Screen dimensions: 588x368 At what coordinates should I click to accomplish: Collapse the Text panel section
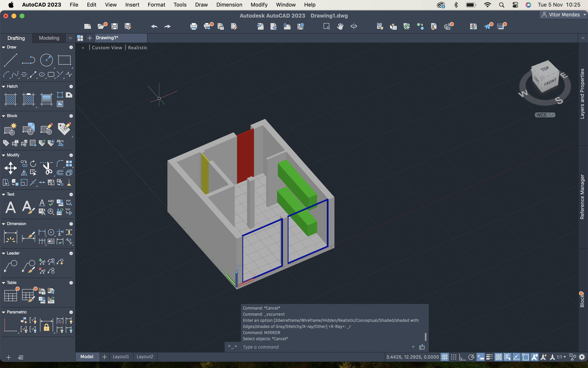click(3, 194)
